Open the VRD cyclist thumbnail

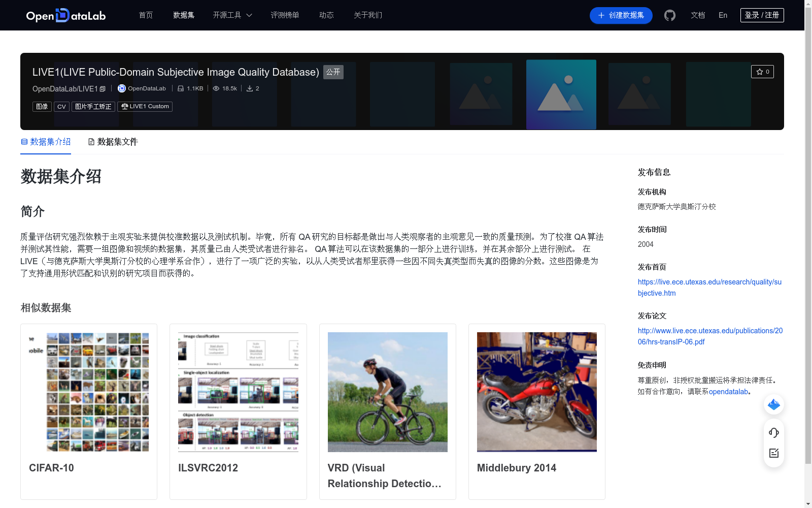[388, 392]
